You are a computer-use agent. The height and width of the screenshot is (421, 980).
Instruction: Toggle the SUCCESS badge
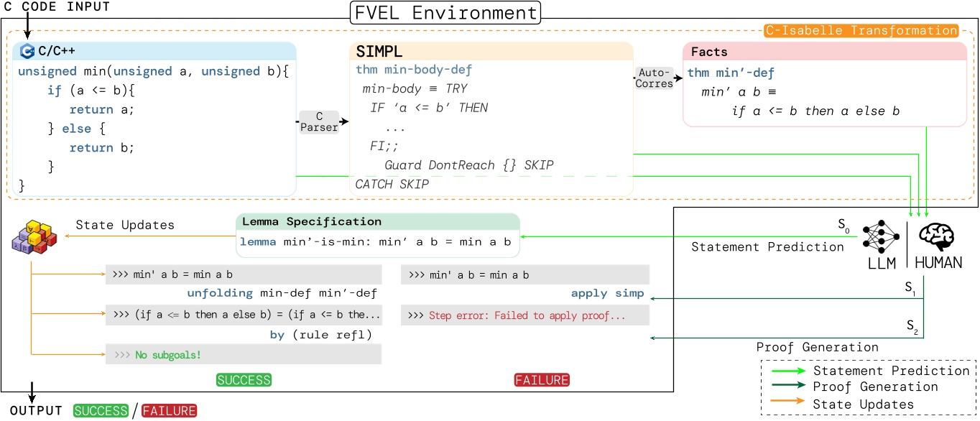[x=244, y=379]
